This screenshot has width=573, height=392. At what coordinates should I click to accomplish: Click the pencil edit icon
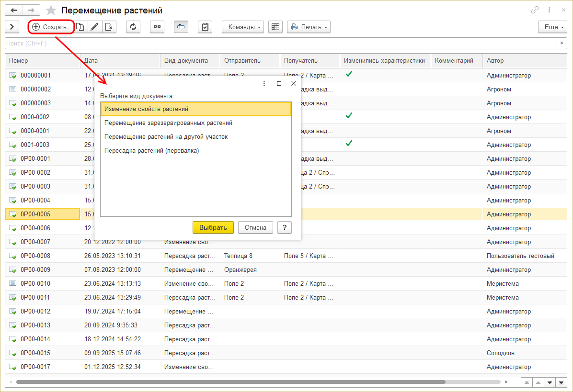click(95, 27)
